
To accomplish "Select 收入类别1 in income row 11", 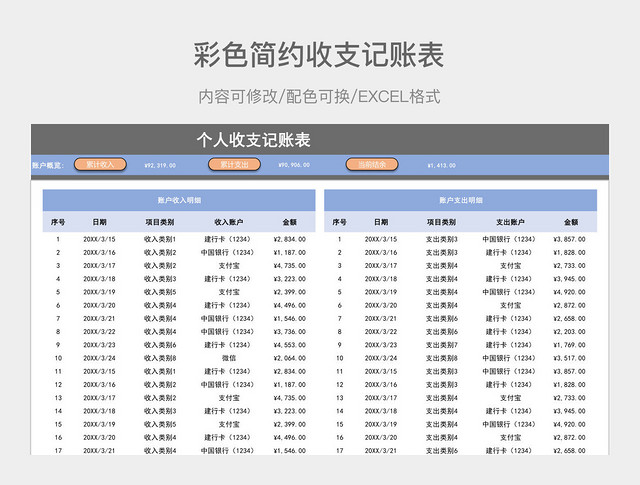I will tap(160, 372).
